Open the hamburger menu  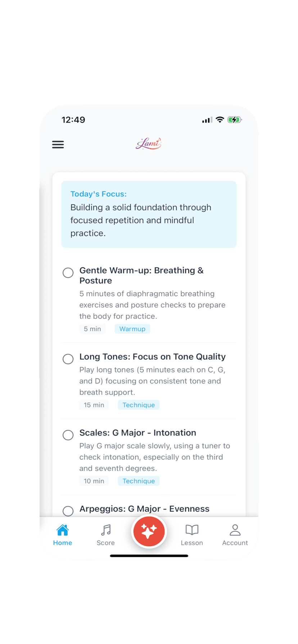click(58, 144)
